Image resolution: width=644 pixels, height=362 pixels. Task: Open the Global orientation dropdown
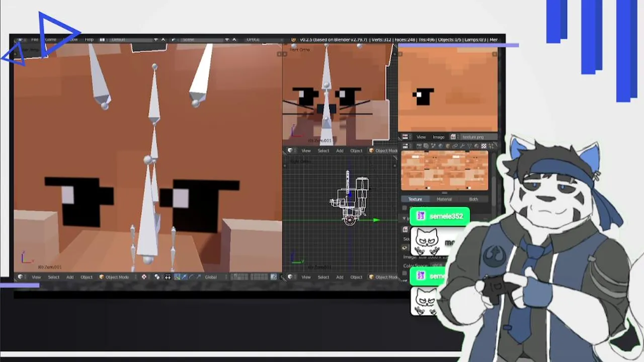(x=214, y=277)
